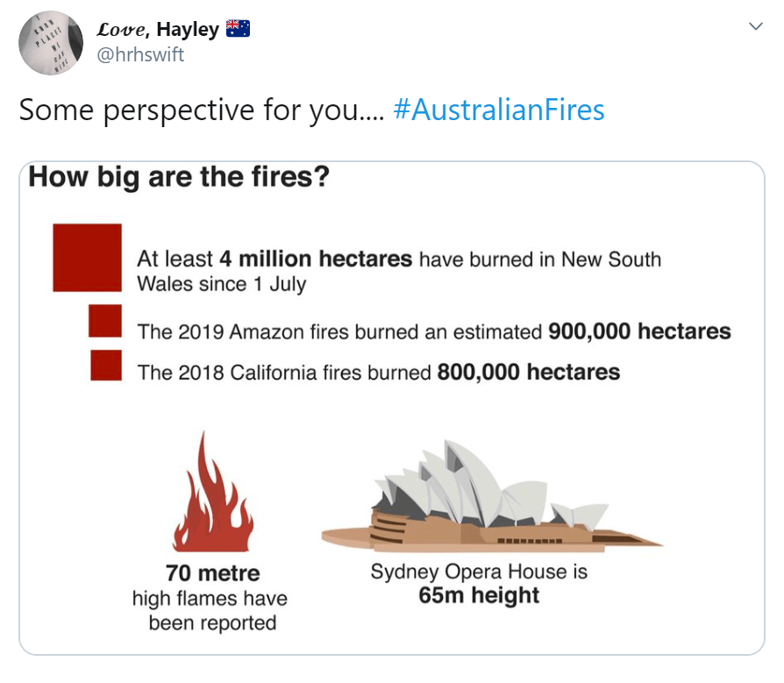Screen dimensions: 784x683
Task: Open the tweet options chevron menu
Action: 755,27
